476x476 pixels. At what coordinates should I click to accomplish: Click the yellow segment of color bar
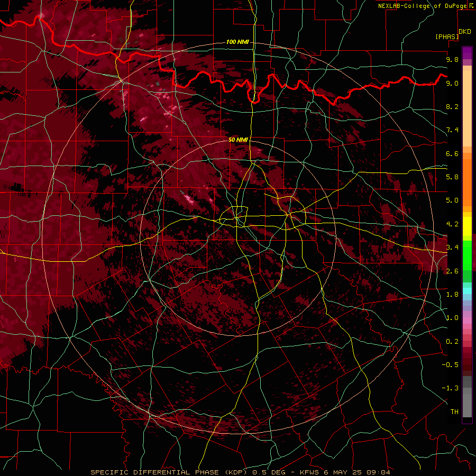467,226
